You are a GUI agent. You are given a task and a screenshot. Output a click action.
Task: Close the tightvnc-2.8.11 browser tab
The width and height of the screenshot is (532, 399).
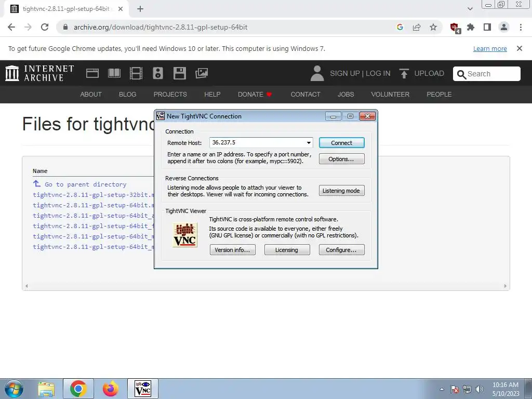(121, 9)
